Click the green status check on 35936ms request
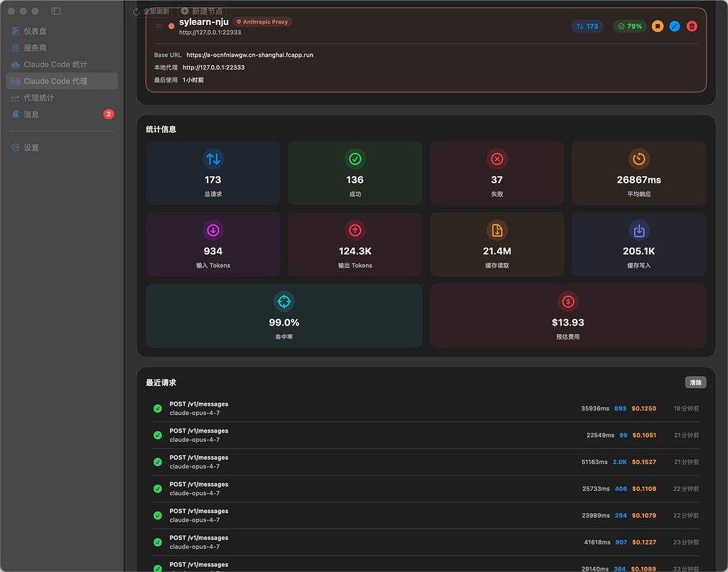 [158, 409]
